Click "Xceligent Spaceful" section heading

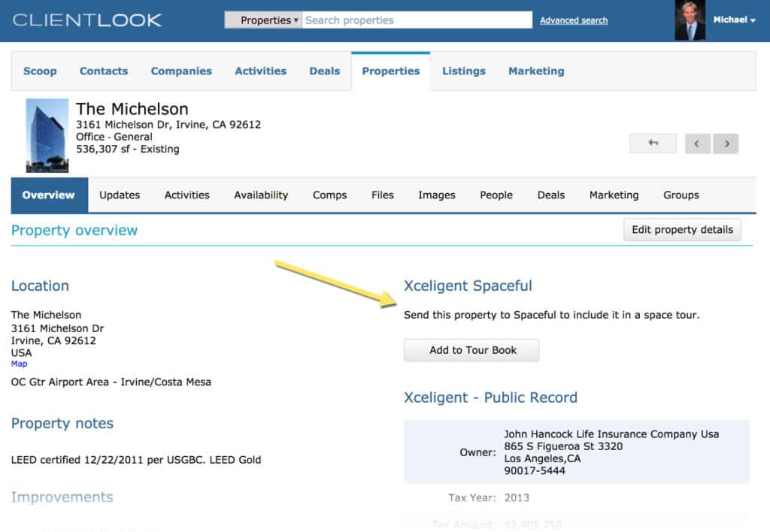pyautogui.click(x=468, y=286)
